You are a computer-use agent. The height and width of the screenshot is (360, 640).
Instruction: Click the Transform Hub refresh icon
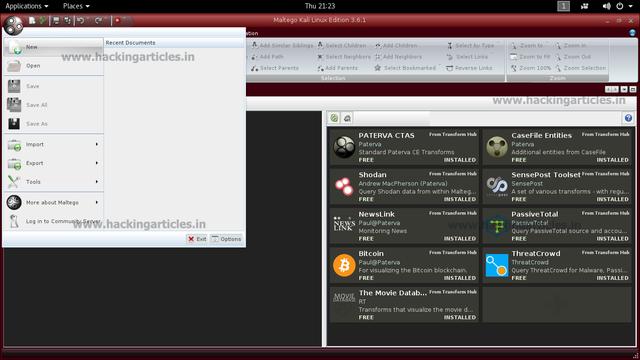click(x=334, y=118)
